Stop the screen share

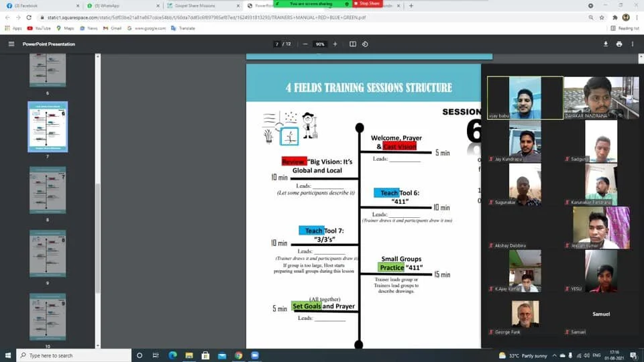tap(367, 3)
